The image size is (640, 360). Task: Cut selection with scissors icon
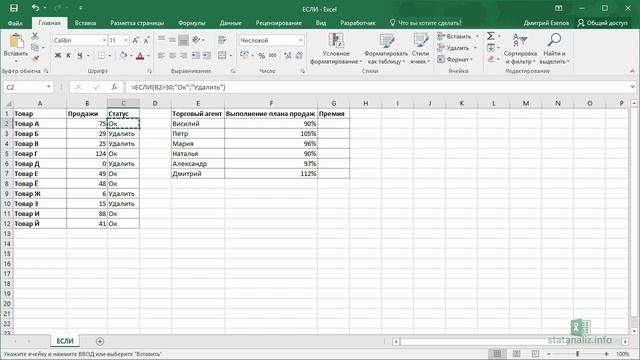point(35,36)
